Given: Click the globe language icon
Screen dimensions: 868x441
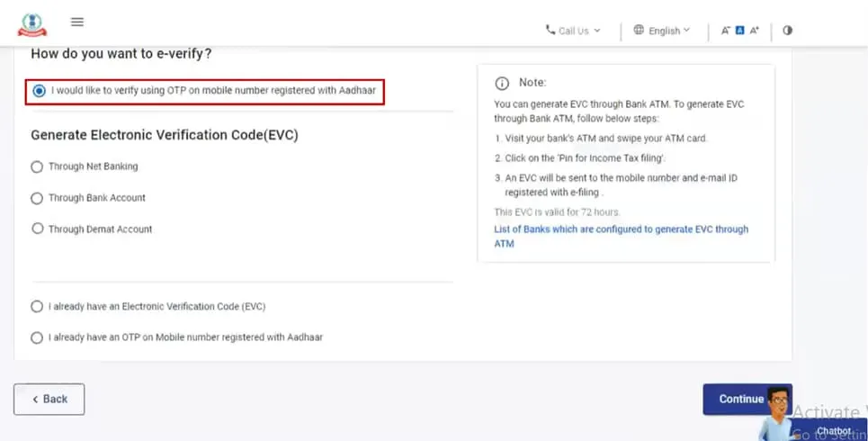Looking at the screenshot, I should 639,30.
